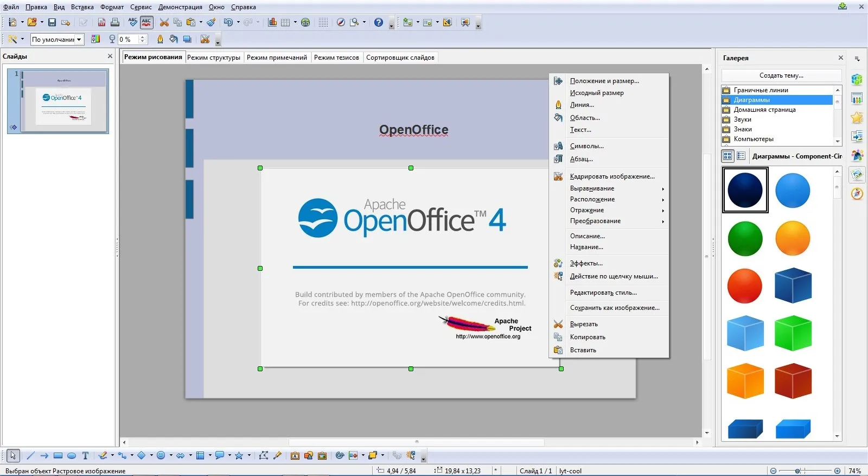Pick the green cube in the Gallery
The width and height of the screenshot is (868, 476).
pos(793,333)
